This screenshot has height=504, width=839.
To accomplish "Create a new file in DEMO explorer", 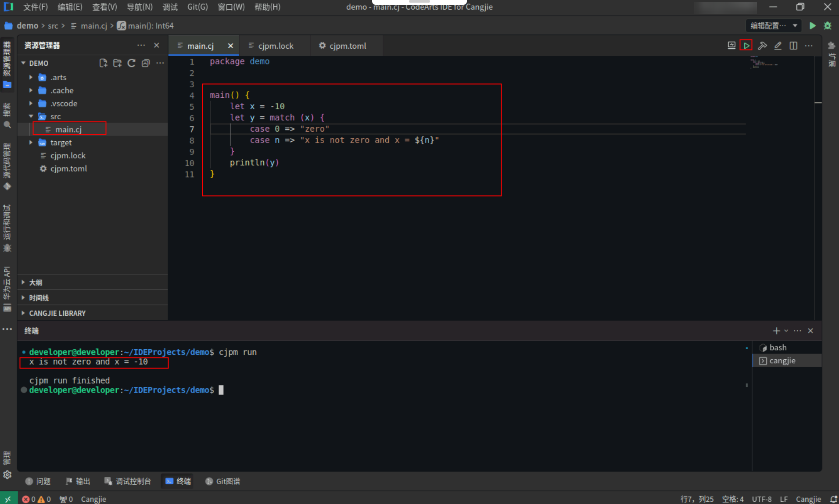I will pos(103,63).
